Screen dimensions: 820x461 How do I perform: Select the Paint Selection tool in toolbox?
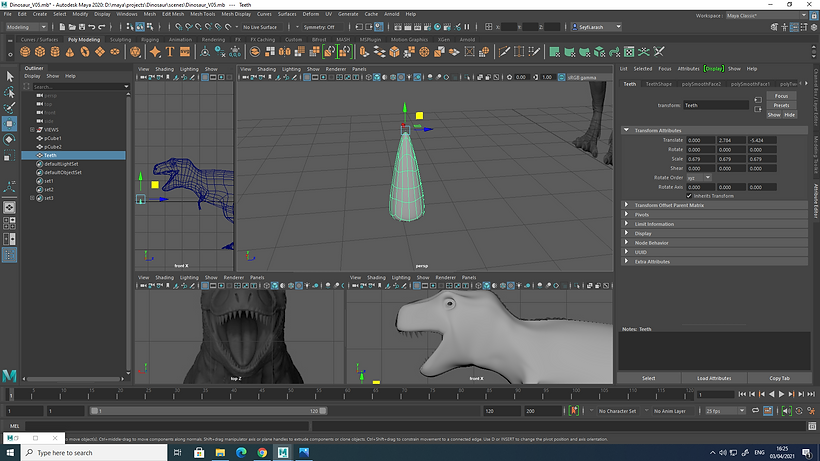coord(9,108)
